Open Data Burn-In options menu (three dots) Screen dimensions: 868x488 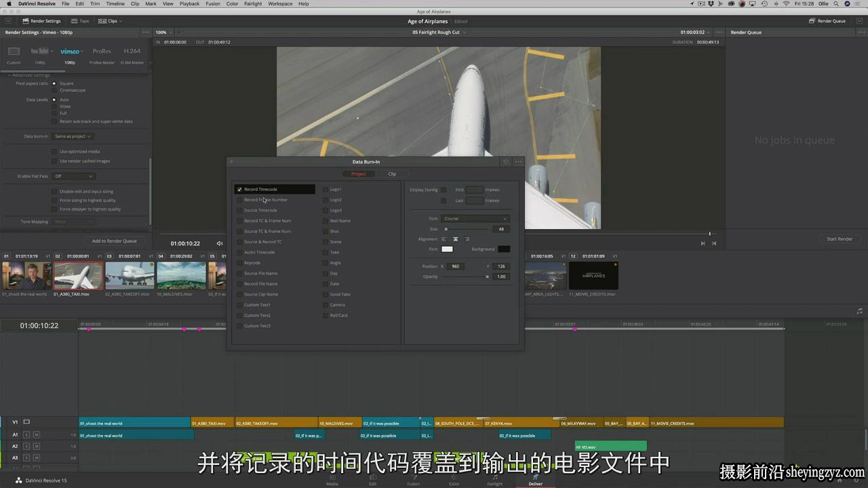518,162
